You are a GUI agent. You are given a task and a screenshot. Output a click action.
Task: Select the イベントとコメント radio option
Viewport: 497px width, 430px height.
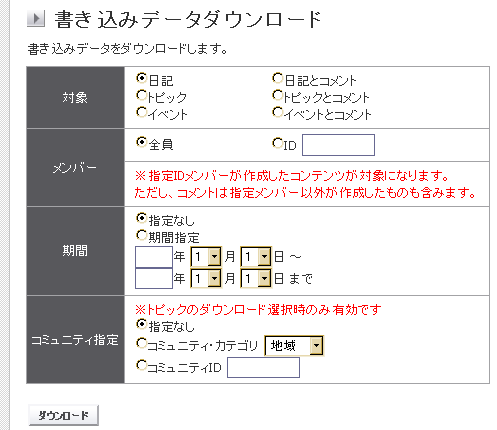(x=277, y=112)
